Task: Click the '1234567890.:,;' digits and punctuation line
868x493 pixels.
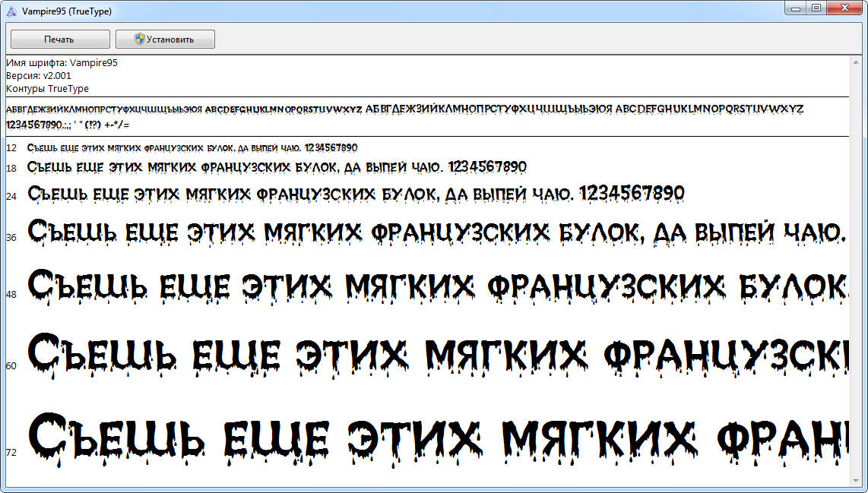Action: (68, 125)
